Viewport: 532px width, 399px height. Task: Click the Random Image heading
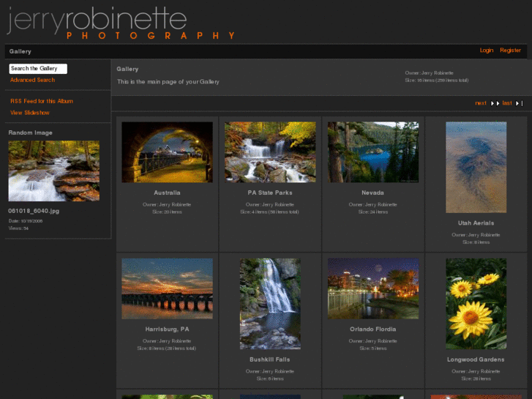pos(30,133)
